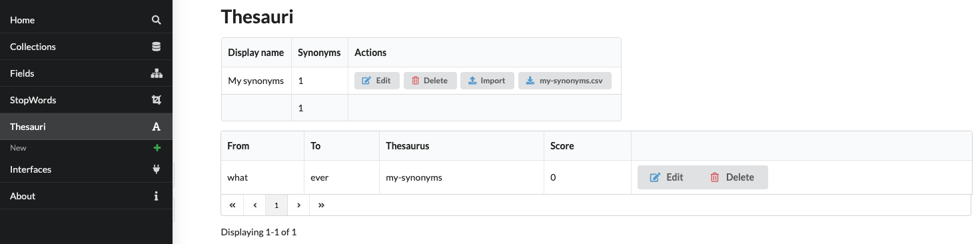Click the Display name column header

tap(256, 53)
